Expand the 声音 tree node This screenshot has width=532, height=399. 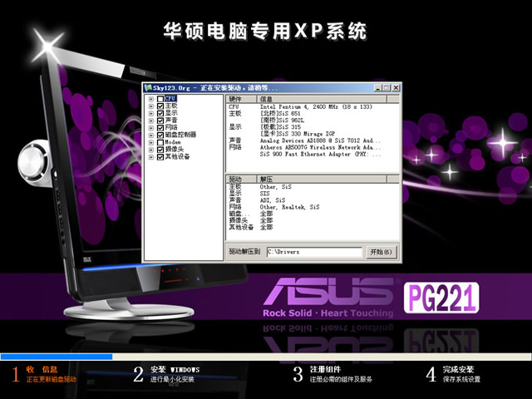click(151, 121)
